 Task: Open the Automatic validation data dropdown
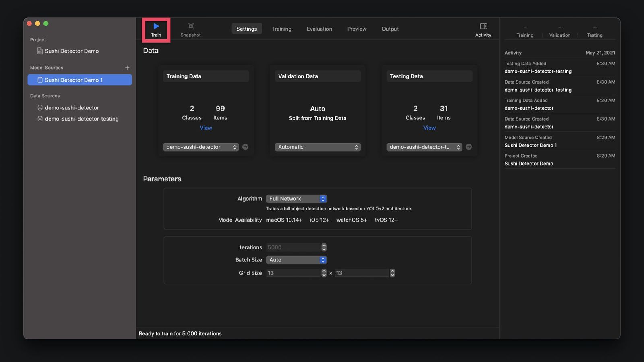pos(317,147)
